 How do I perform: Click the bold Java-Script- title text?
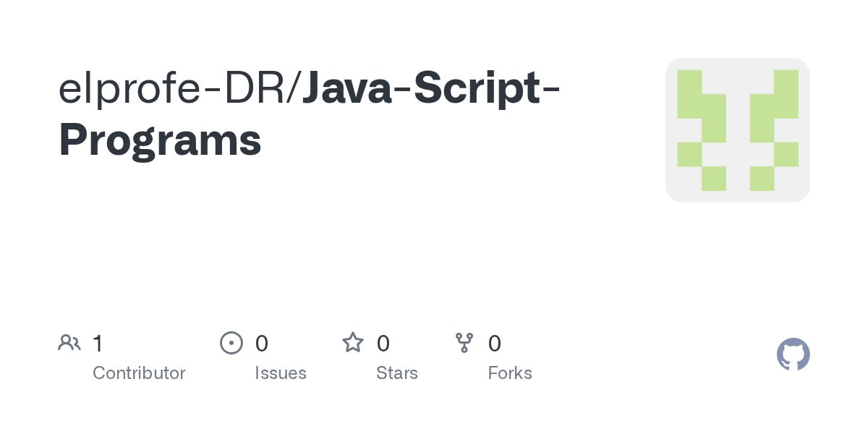pyautogui.click(x=431, y=88)
